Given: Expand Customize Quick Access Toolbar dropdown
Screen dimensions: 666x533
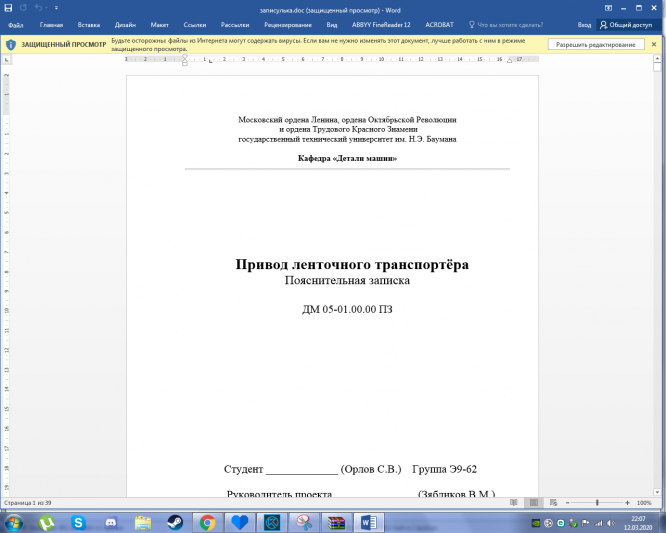Looking at the screenshot, I should 56,8.
